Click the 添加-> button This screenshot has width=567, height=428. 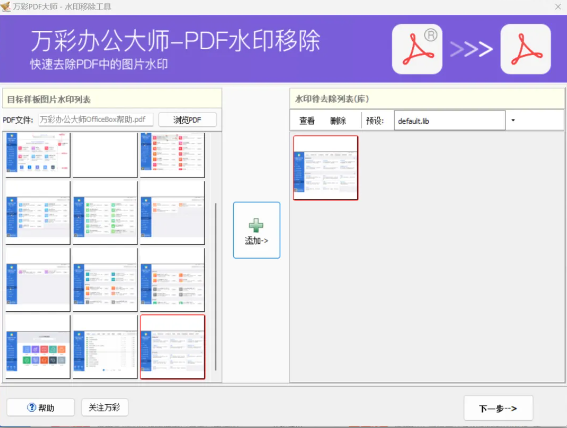pyautogui.click(x=256, y=230)
